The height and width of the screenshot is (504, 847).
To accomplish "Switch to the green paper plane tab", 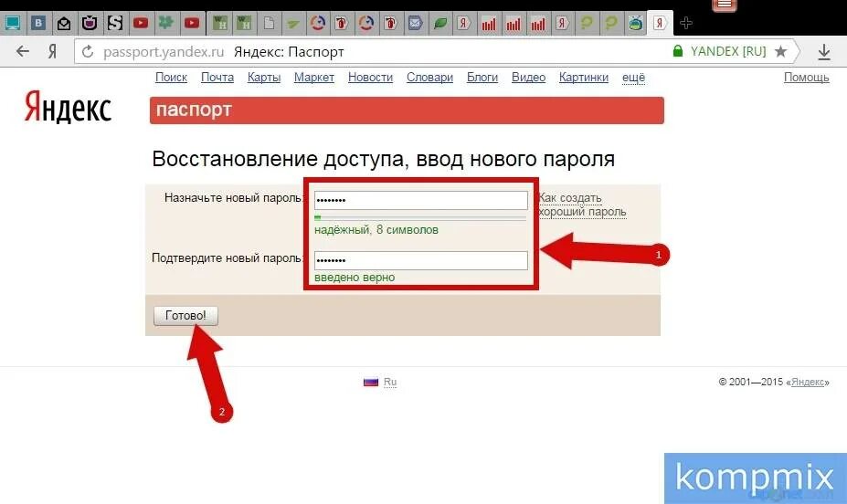I will [293, 23].
